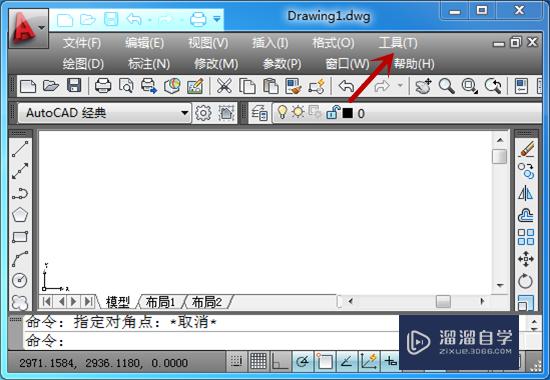Expand Quick Access Toolbar customize arrow

coord(217,19)
